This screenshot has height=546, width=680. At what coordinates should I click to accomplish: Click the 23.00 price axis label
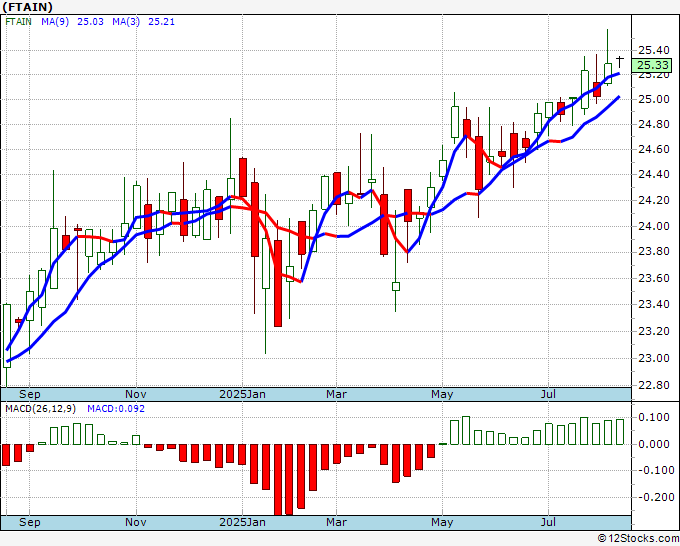654,358
